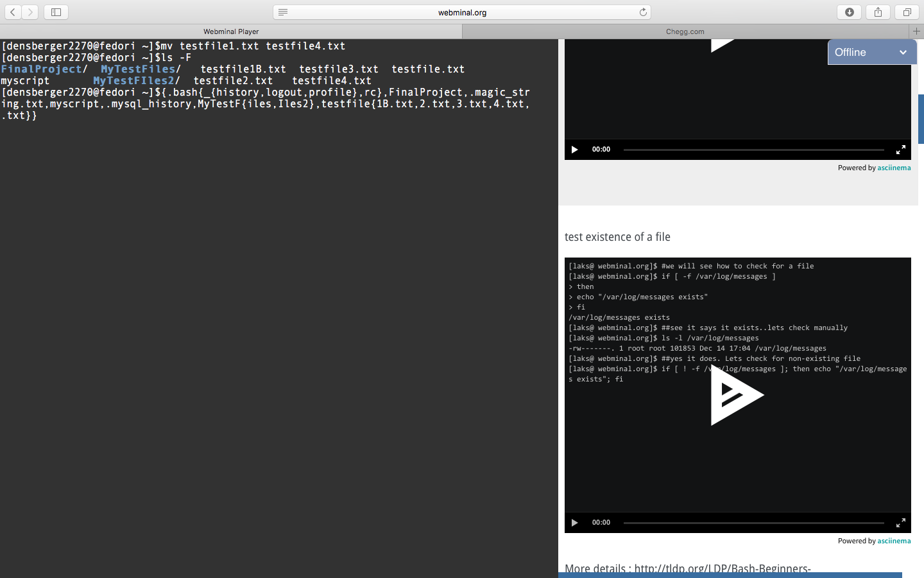Click testfile3.txt in terminal listing
Image resolution: width=924 pixels, height=578 pixels.
(x=339, y=69)
